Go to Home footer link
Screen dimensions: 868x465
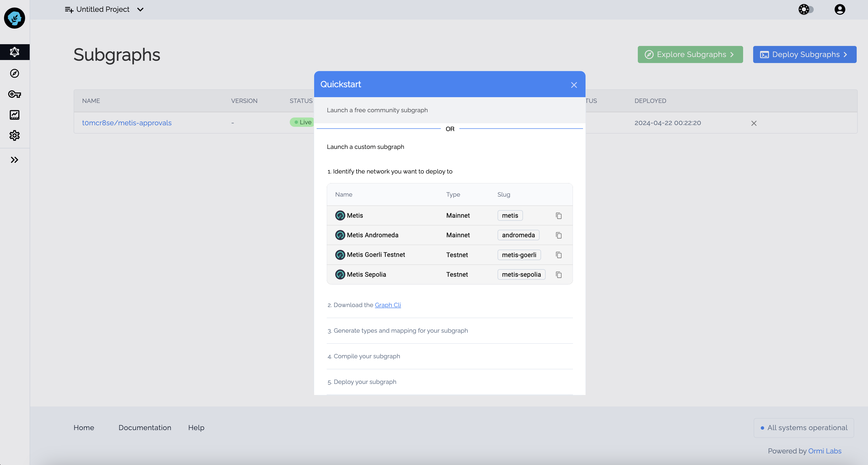[84, 428]
